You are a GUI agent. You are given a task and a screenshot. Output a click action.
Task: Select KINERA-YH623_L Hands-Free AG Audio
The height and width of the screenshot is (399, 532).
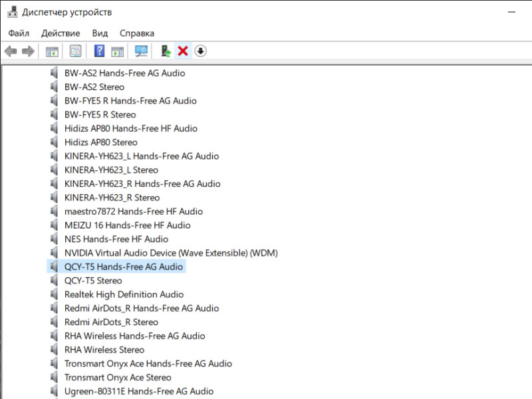(x=142, y=156)
